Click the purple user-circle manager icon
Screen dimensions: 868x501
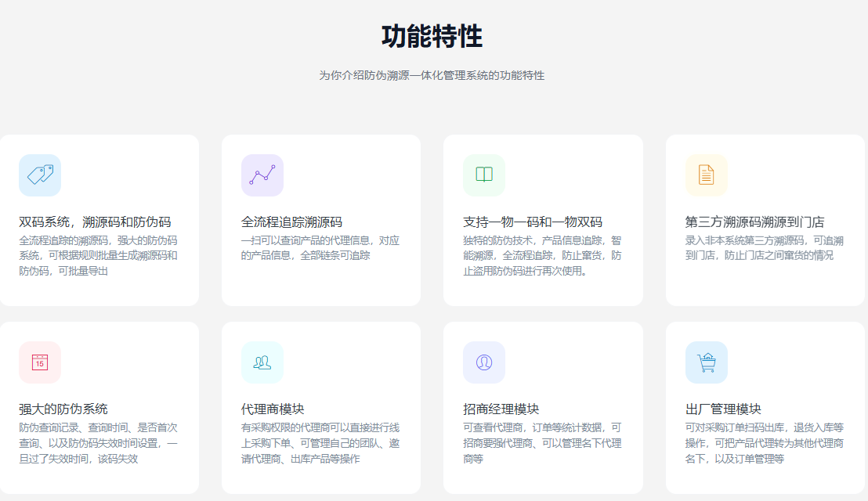pyautogui.click(x=484, y=362)
